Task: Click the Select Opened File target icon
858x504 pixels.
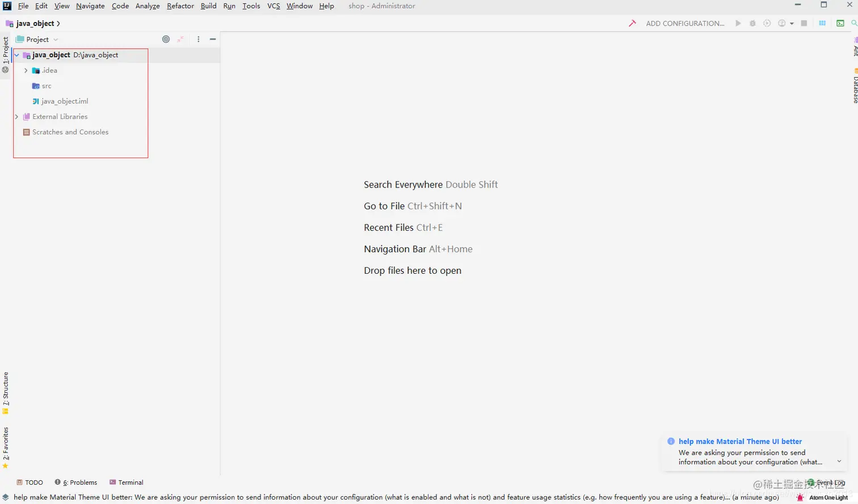Action: [x=166, y=39]
